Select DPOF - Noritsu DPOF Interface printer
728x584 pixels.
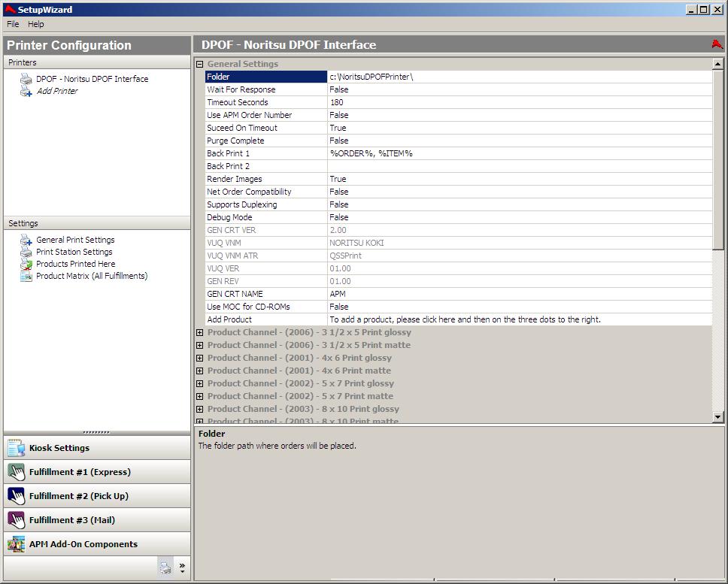click(x=93, y=79)
